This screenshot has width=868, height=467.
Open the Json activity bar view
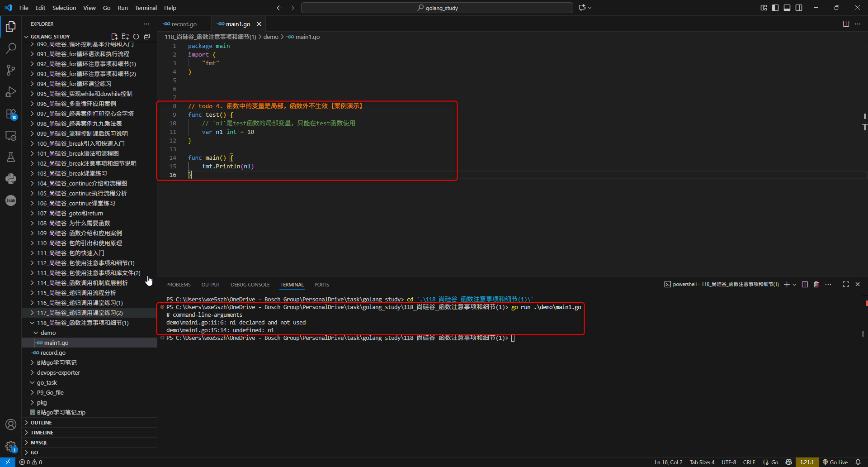click(11, 200)
